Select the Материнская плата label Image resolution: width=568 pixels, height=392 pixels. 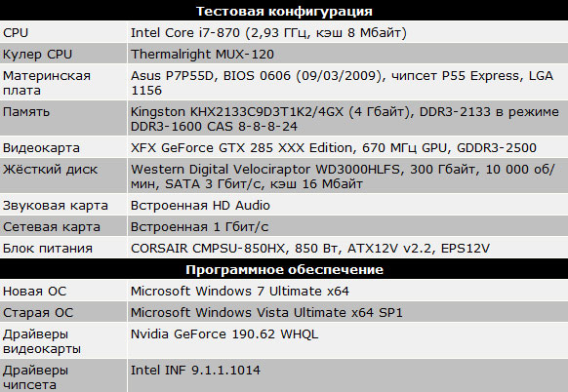(x=47, y=83)
